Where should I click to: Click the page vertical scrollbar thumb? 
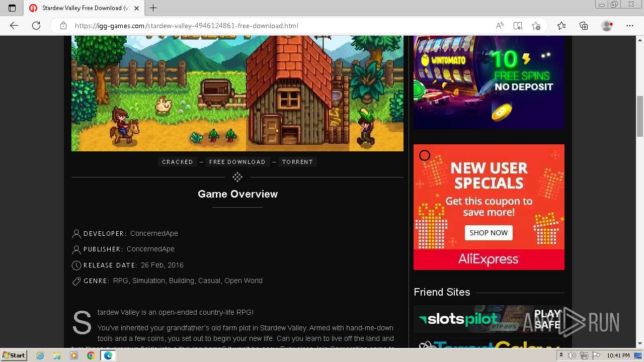(640, 116)
